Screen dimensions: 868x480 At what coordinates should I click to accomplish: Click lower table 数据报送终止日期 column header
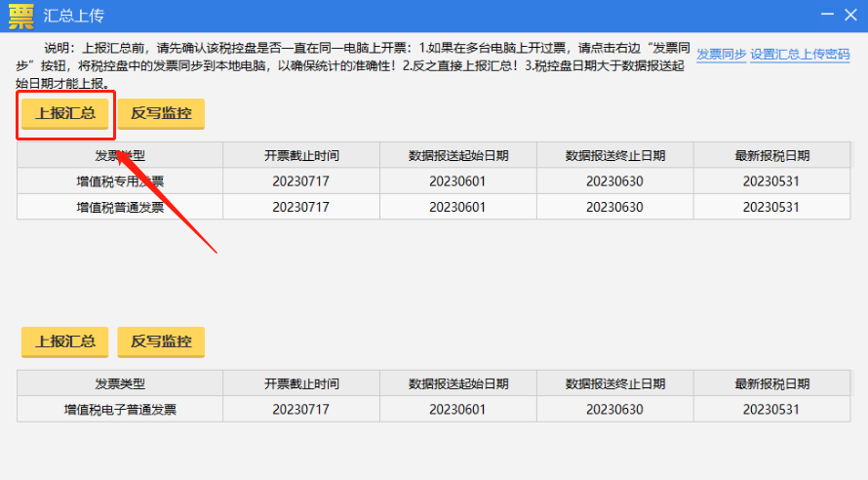coord(615,383)
